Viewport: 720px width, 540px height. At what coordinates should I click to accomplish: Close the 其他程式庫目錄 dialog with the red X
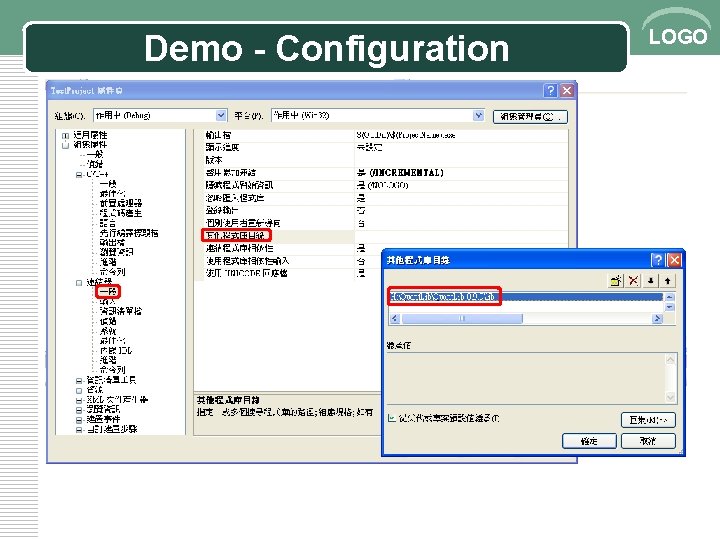click(674, 260)
